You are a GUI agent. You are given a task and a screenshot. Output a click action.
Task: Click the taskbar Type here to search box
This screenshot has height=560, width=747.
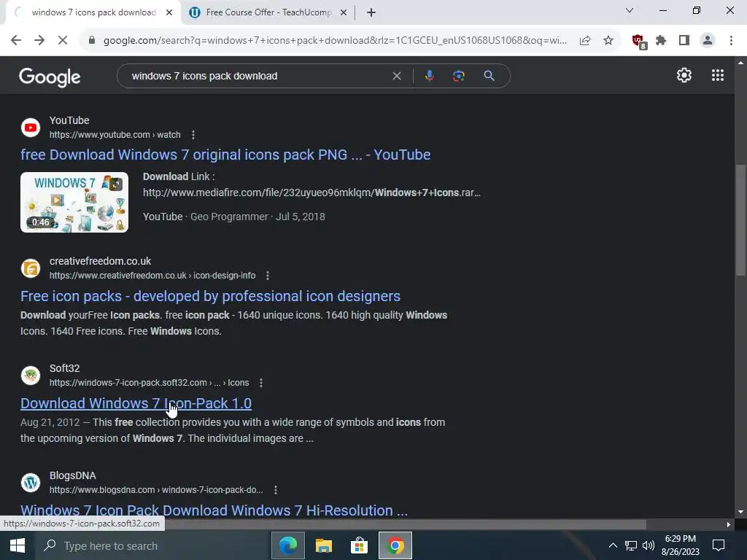click(x=152, y=545)
